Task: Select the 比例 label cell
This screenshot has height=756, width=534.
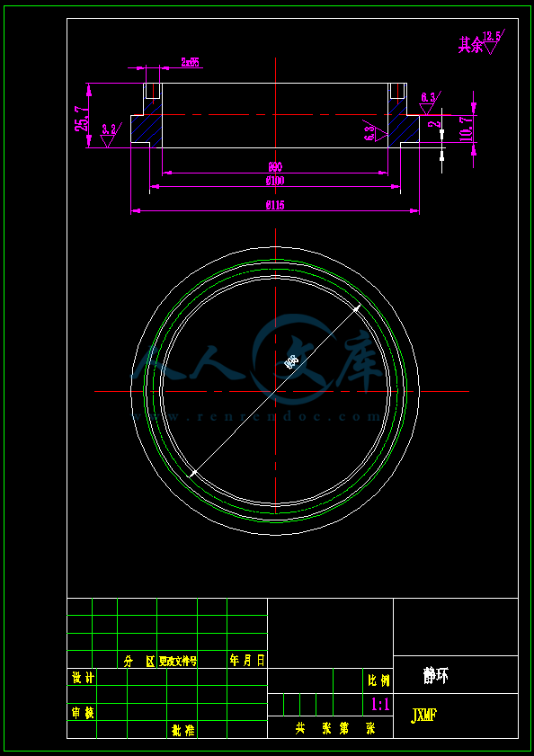Action: [378, 680]
